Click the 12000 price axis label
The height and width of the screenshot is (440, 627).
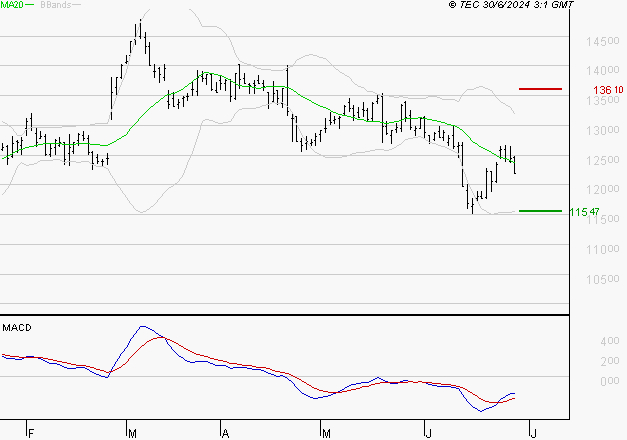602,189
